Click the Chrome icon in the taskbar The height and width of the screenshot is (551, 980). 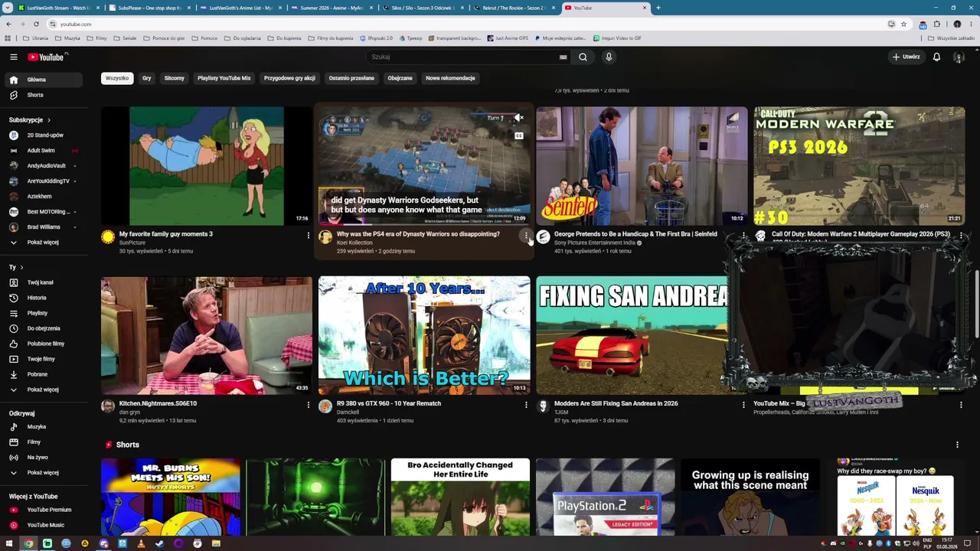(x=28, y=543)
